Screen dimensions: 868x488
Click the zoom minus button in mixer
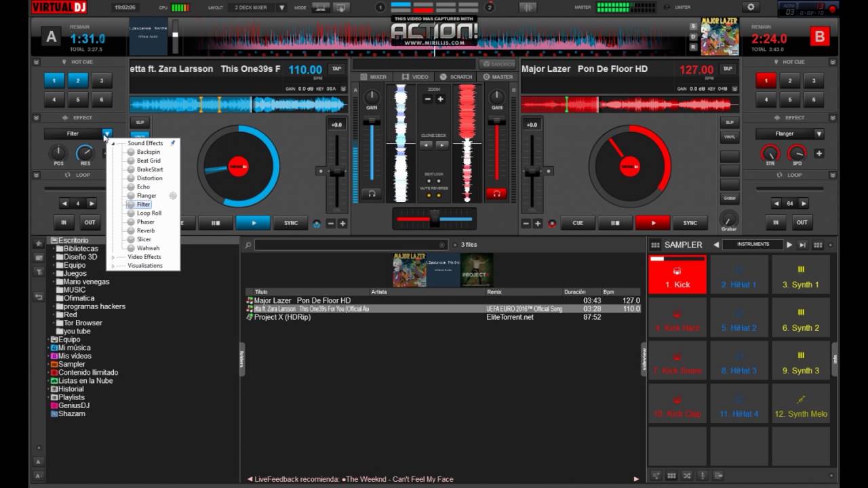tap(428, 99)
